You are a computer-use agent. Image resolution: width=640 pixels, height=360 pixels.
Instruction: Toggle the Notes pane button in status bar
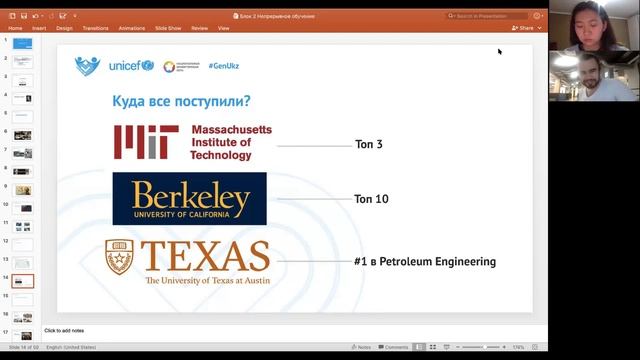coord(361,347)
